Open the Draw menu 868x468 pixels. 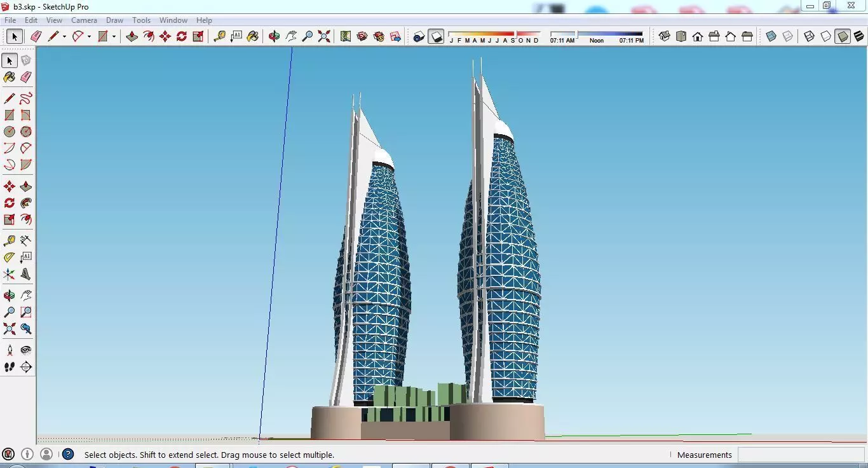click(114, 20)
